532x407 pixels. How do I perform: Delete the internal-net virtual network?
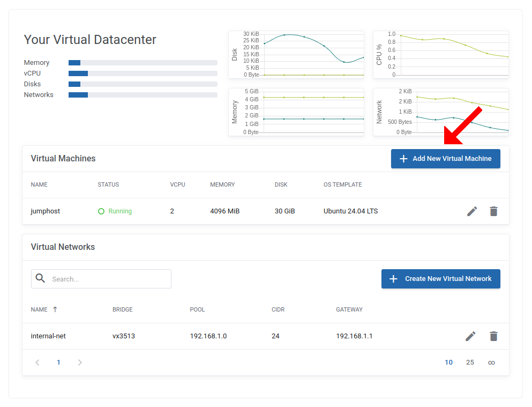coord(493,336)
